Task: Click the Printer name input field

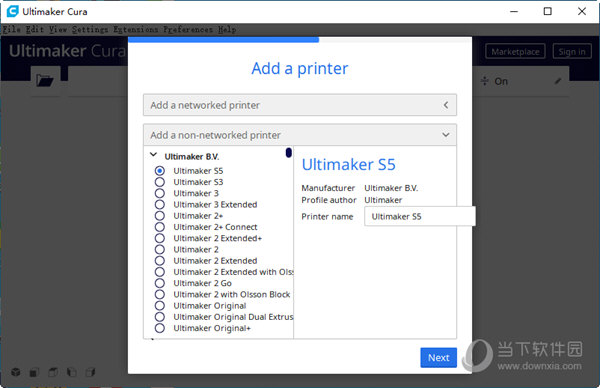Action: 420,216
